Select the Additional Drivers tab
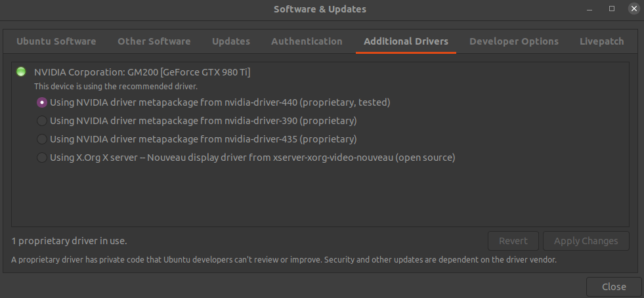This screenshot has height=298, width=644. tap(406, 41)
